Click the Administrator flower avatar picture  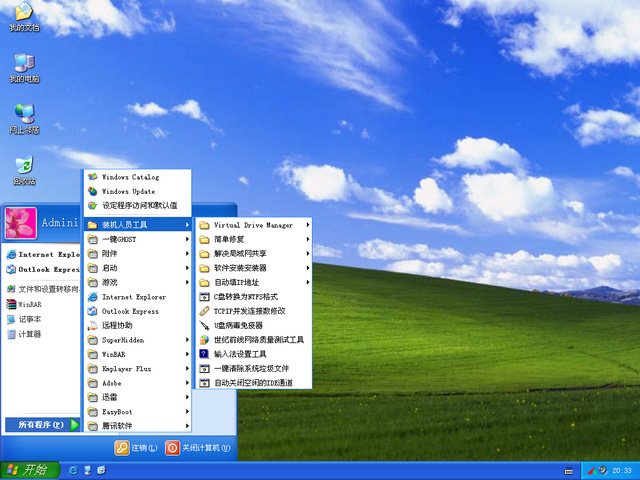pos(20,223)
